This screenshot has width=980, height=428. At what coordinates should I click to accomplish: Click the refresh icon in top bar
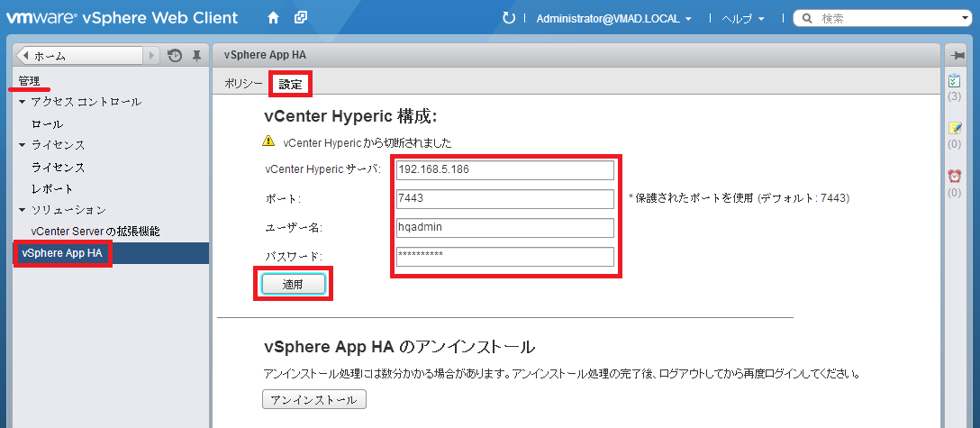pos(509,18)
